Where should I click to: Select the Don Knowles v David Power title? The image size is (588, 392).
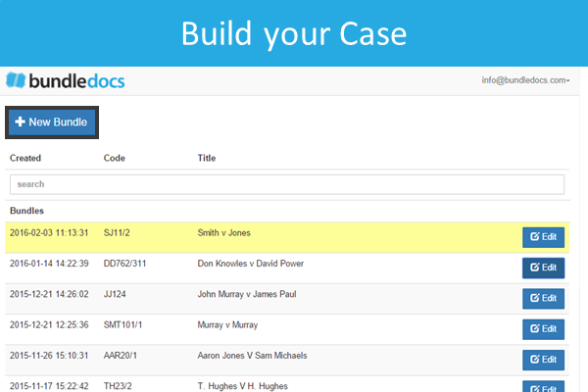coord(251,264)
